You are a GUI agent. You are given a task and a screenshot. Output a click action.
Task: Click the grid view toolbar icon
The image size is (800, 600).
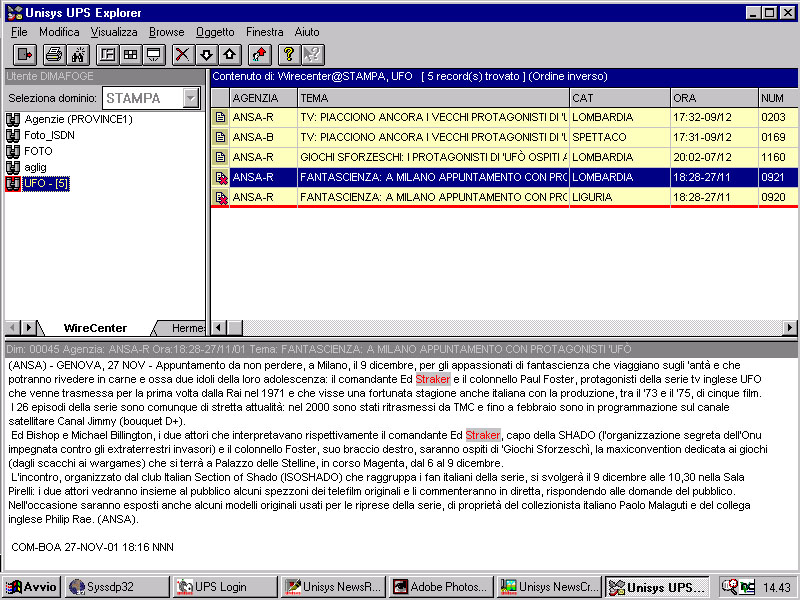[x=131, y=55]
